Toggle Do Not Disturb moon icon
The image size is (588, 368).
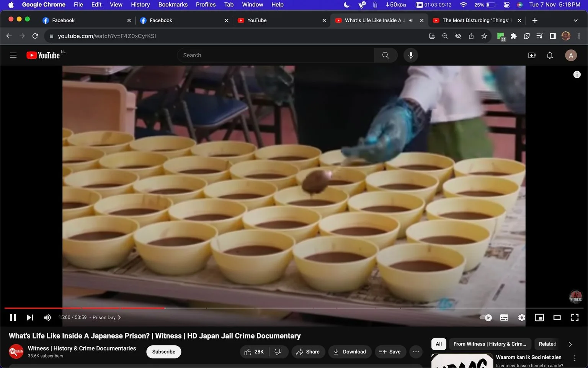click(346, 5)
